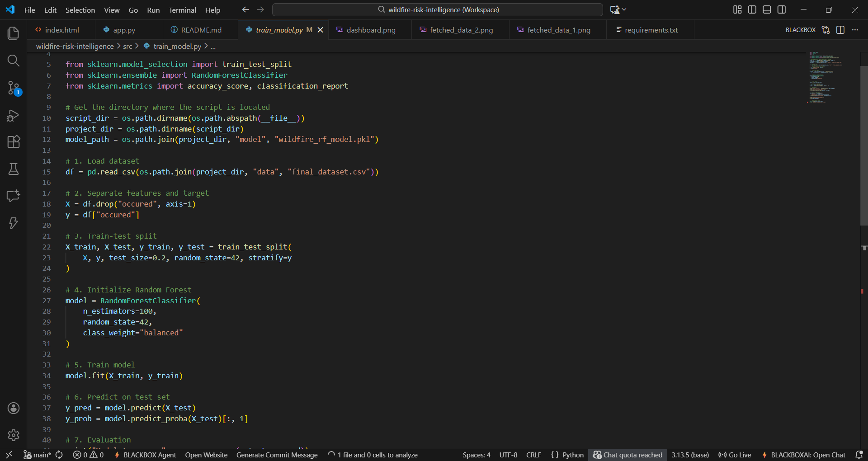Viewport: 868px width, 461px height.
Task: Open the editor More Actions ellipsis menu
Action: coord(855,30)
